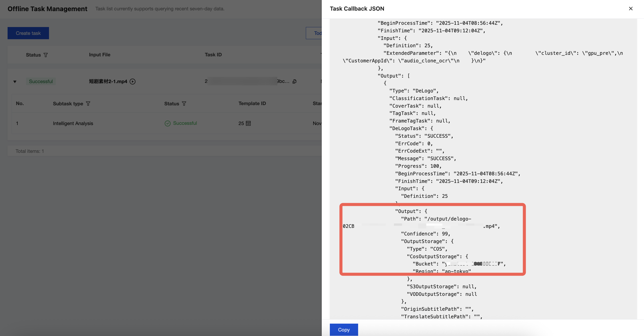Collapse the expanded successful task row
The image size is (644, 336).
(x=15, y=82)
